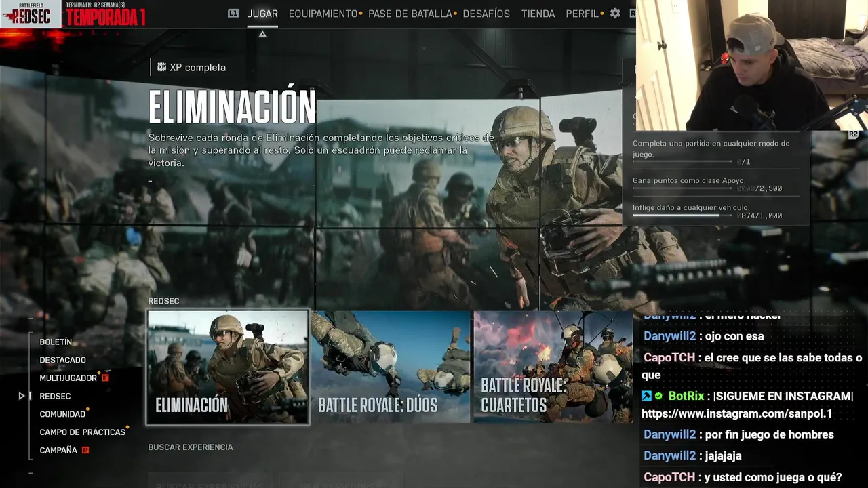Select COMUNIDAD in the side menu

coord(62,414)
